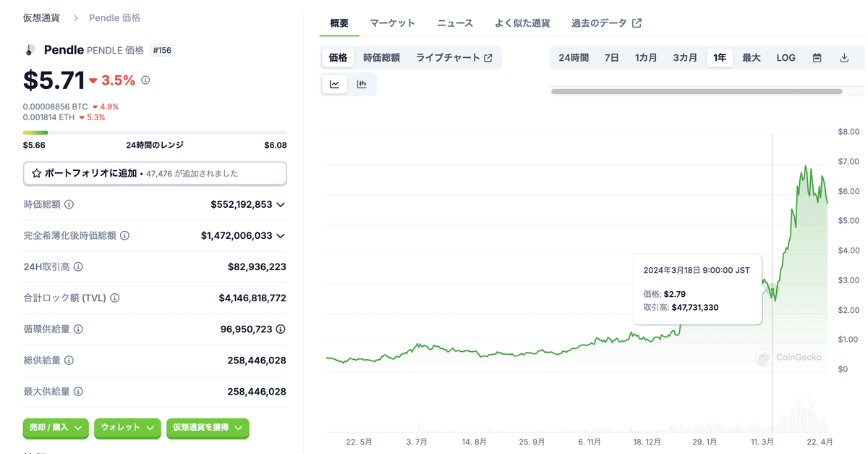Select the 7日 time range

coord(612,58)
